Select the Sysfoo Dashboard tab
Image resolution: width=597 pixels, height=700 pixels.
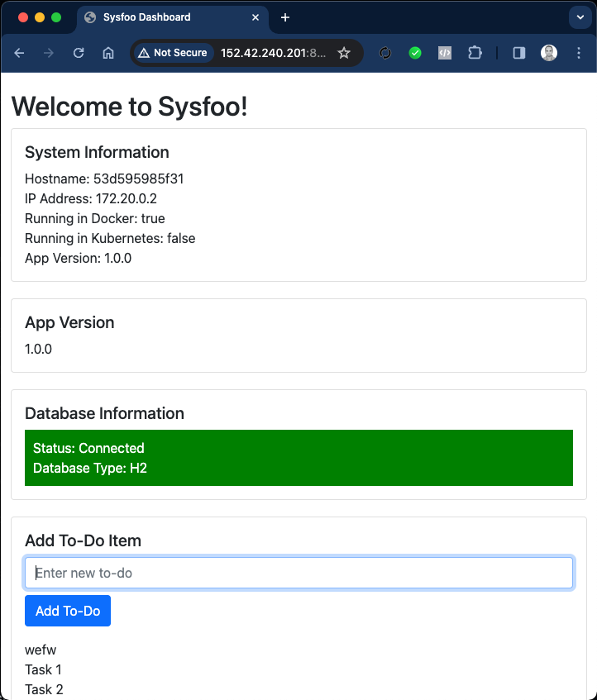click(173, 18)
